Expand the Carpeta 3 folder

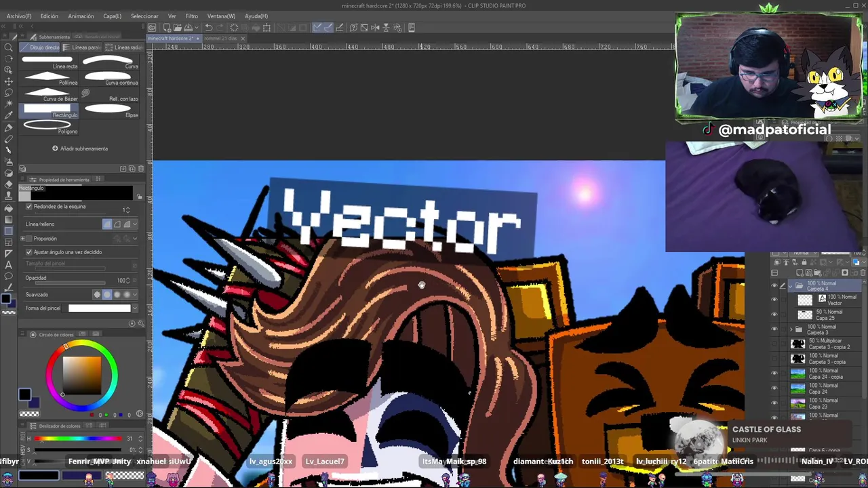(791, 329)
